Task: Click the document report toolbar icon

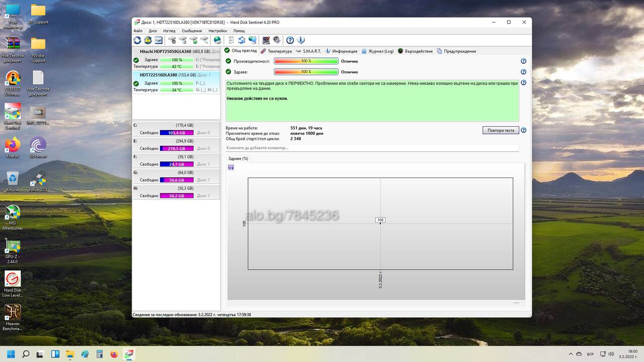Action: [231, 40]
